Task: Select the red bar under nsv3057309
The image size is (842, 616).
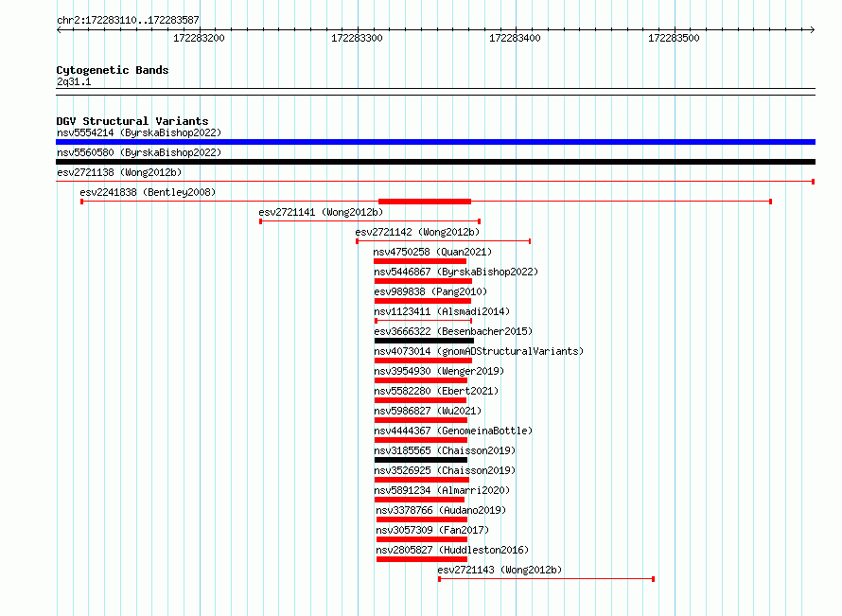Action: click(x=422, y=539)
